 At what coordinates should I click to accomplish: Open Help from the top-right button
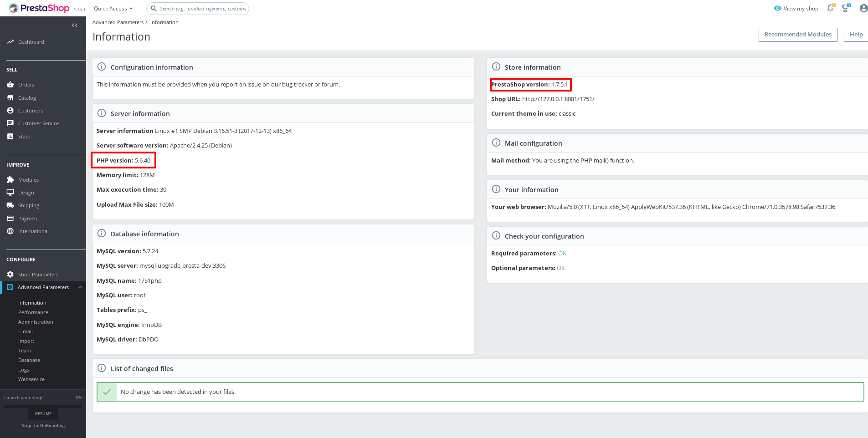point(856,35)
